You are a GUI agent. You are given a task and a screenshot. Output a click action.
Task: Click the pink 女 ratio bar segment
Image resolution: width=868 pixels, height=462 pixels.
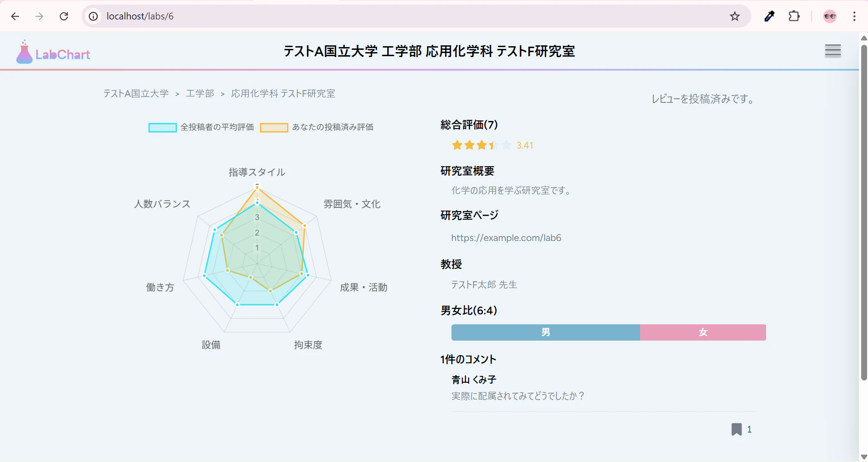pos(703,332)
